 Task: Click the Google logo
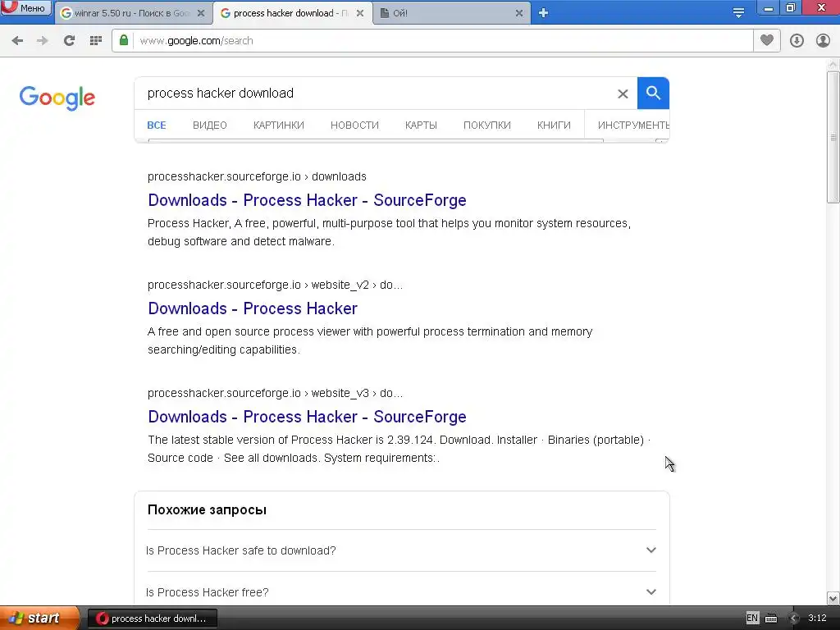point(57,98)
